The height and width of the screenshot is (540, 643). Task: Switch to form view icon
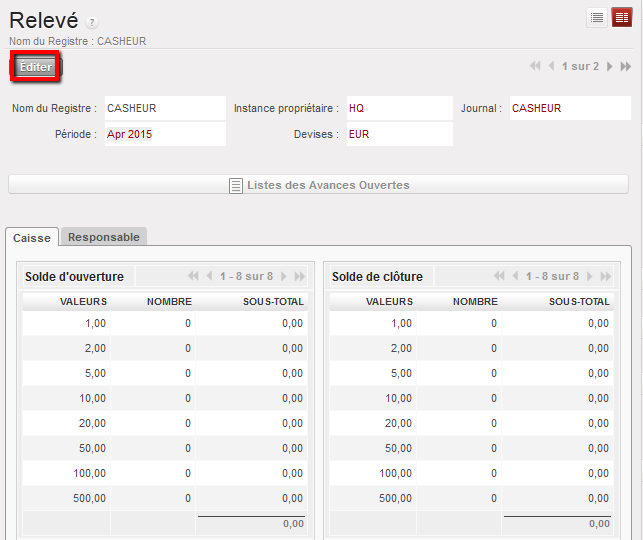622,17
